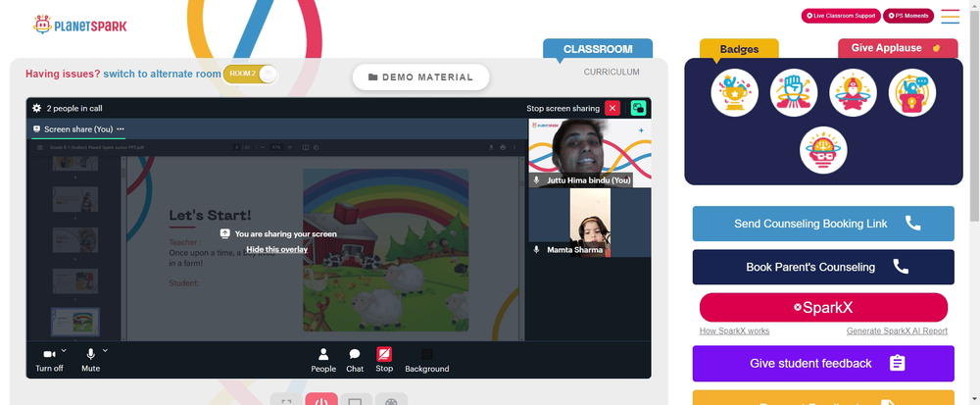Select highlighted rainbow slide thumbnail in PDF

[x=75, y=322]
